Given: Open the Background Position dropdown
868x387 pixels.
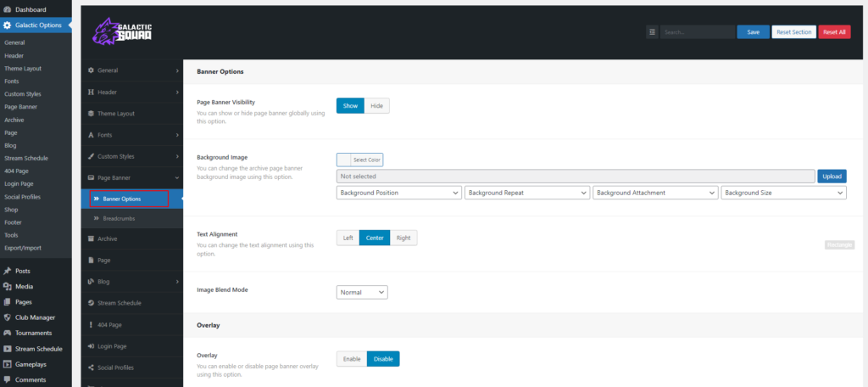Looking at the screenshot, I should click(399, 193).
